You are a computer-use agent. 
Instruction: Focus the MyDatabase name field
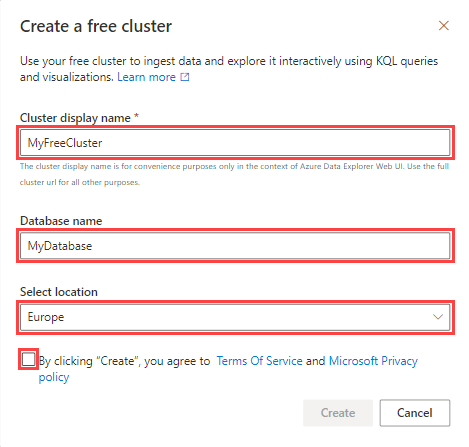tap(235, 246)
